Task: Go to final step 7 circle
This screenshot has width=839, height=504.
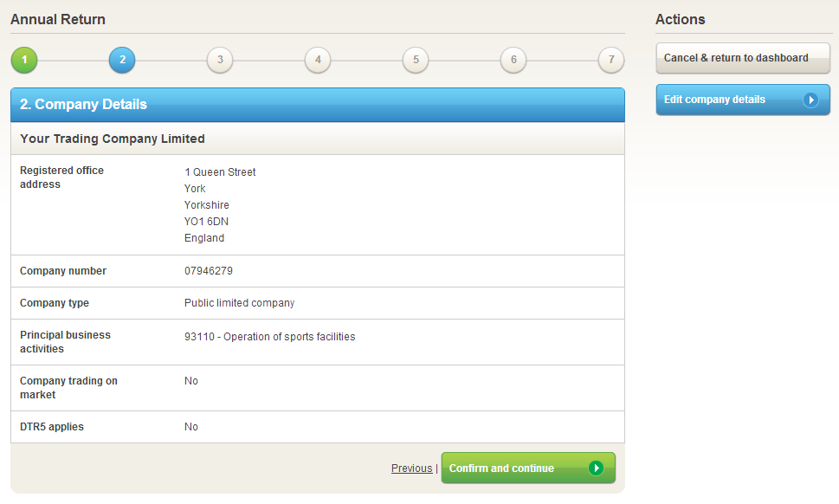Action: [x=611, y=60]
